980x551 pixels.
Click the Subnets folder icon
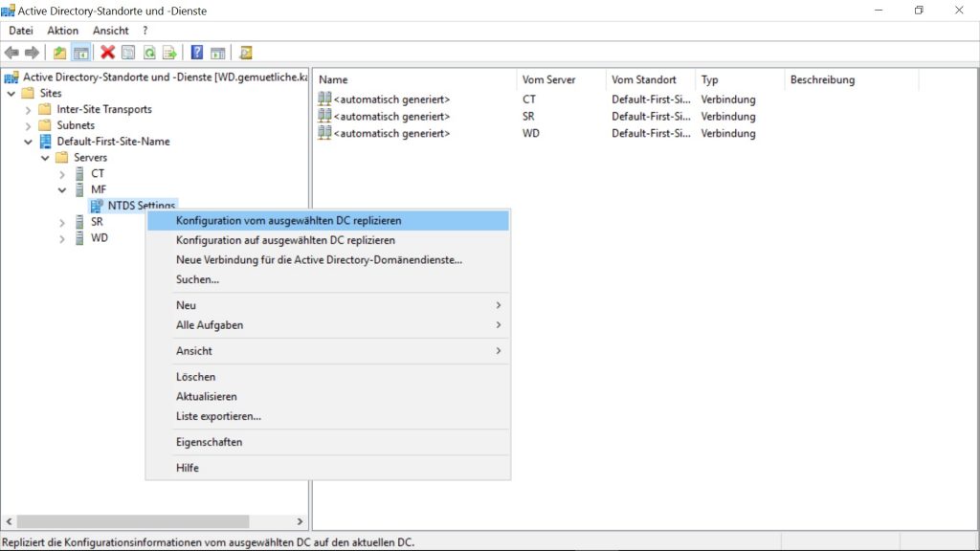tap(44, 125)
